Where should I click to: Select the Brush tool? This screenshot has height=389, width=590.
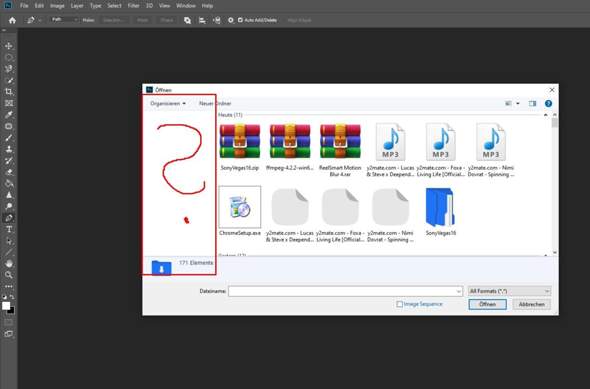9,138
